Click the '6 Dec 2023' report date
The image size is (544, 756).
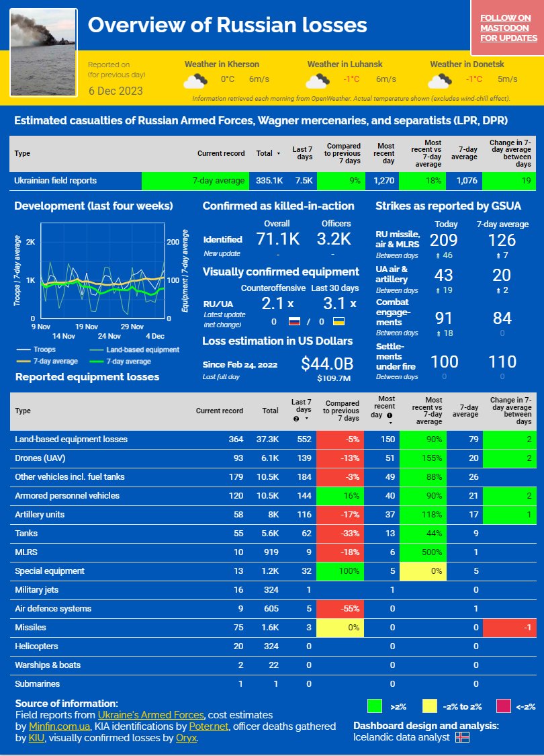coord(116,91)
